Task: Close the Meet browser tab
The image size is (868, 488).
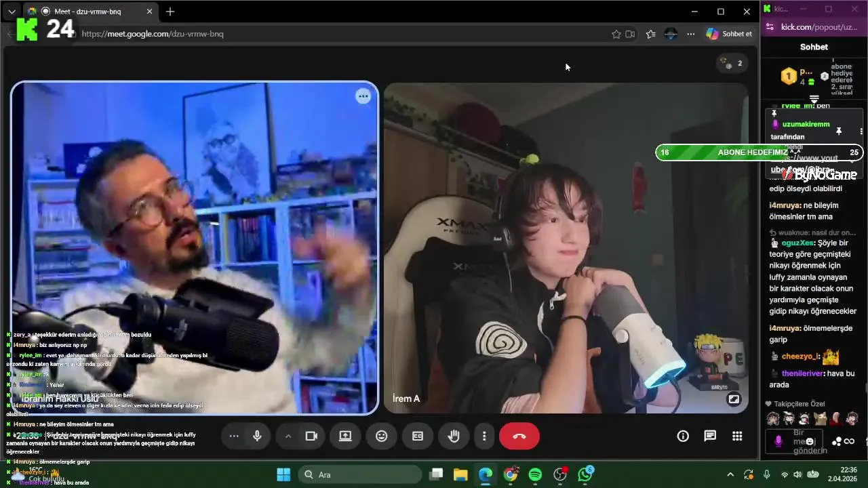Action: (x=150, y=12)
